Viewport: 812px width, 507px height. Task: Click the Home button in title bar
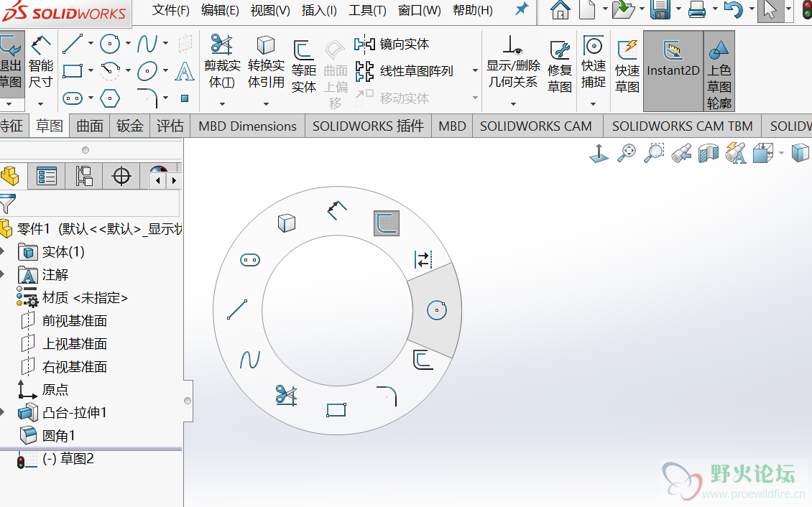tap(560, 9)
